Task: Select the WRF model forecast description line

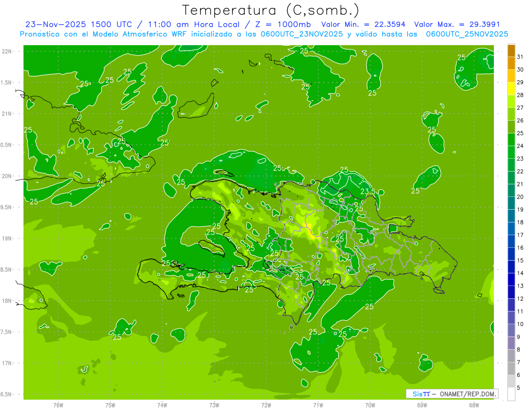Action: tap(264, 34)
